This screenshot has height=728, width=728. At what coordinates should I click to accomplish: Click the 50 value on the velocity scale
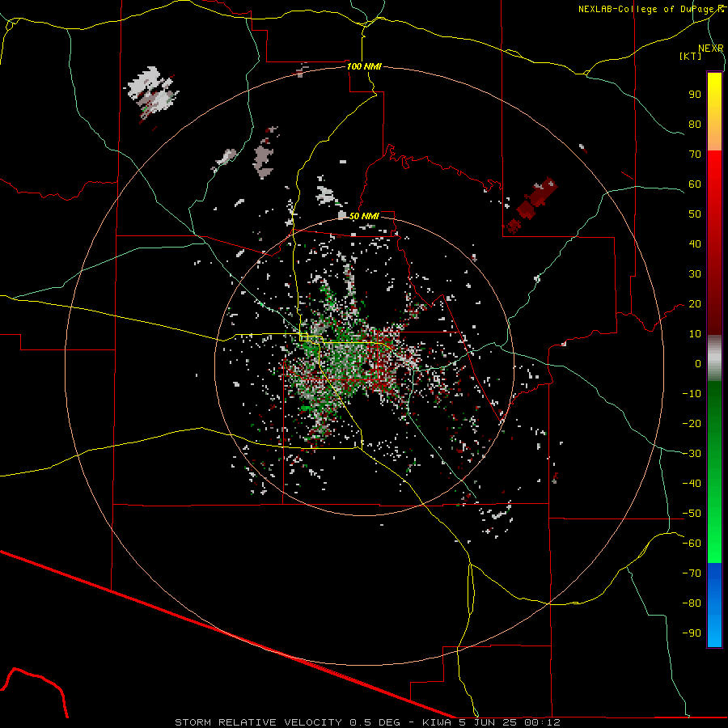[x=695, y=214]
